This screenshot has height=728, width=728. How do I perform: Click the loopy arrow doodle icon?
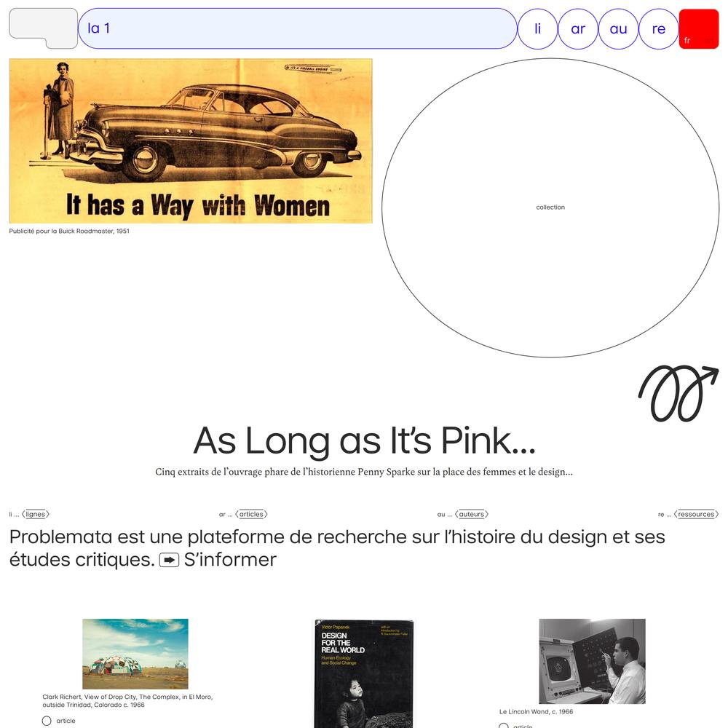click(678, 394)
